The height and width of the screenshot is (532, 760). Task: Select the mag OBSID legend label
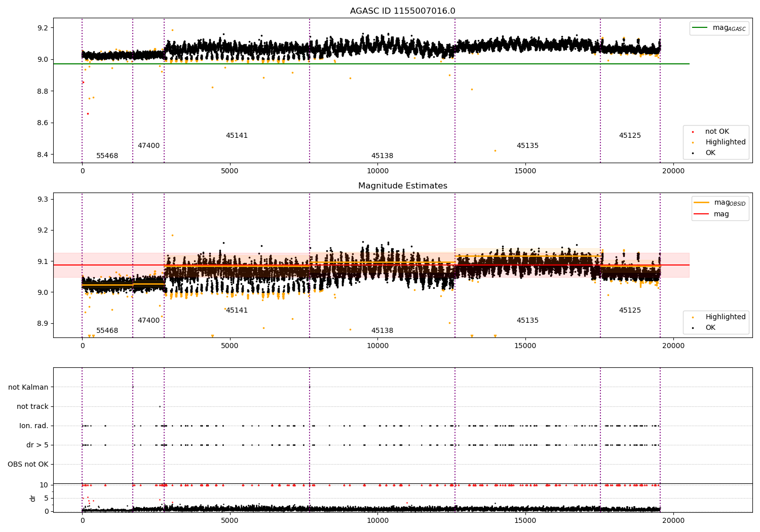click(x=730, y=203)
